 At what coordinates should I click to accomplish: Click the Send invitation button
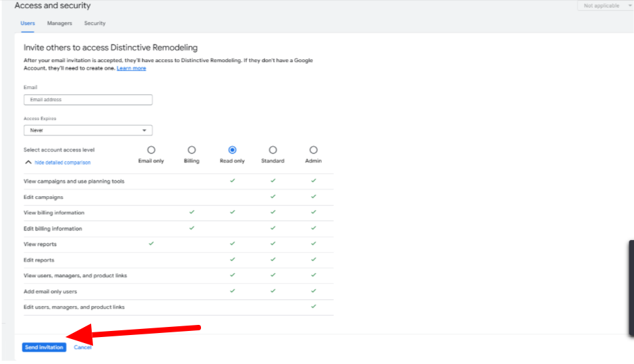point(44,347)
